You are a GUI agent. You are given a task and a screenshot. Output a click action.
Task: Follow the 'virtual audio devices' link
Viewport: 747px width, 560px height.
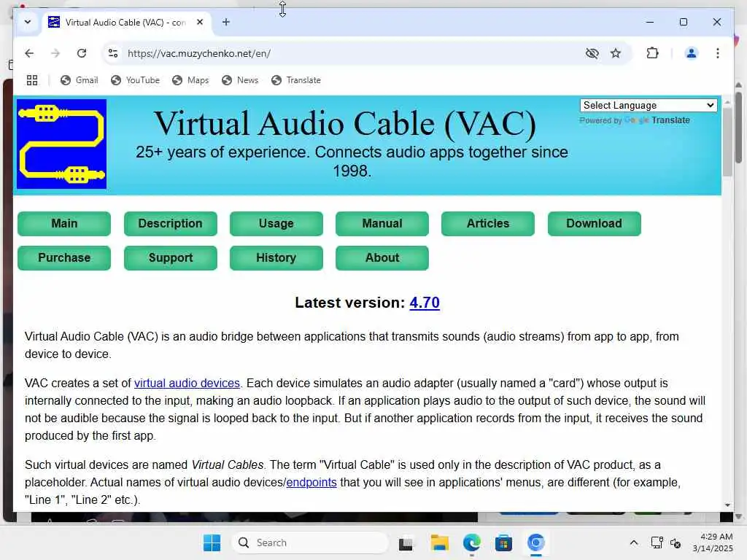(187, 383)
